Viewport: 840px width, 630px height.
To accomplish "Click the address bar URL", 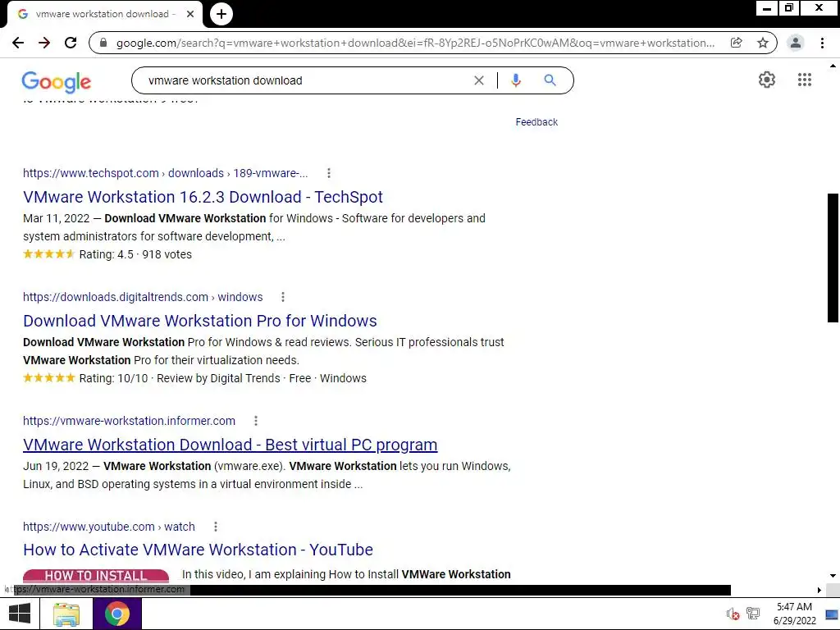I will click(415, 43).
